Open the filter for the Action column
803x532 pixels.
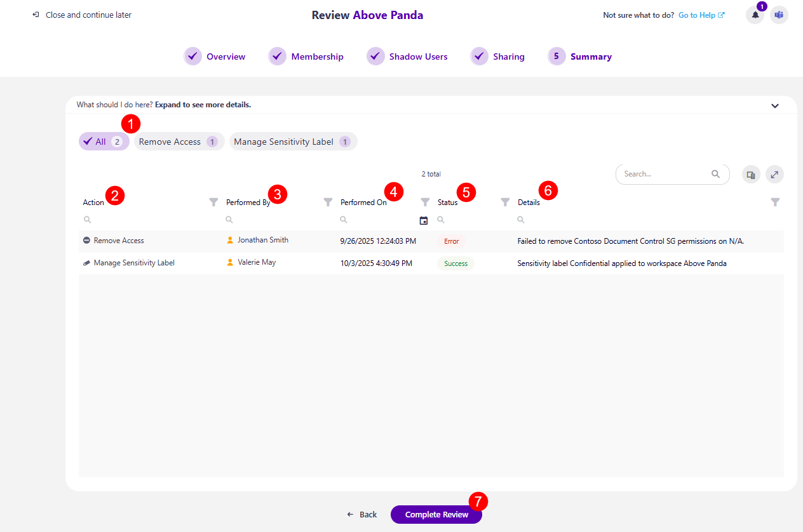[213, 202]
